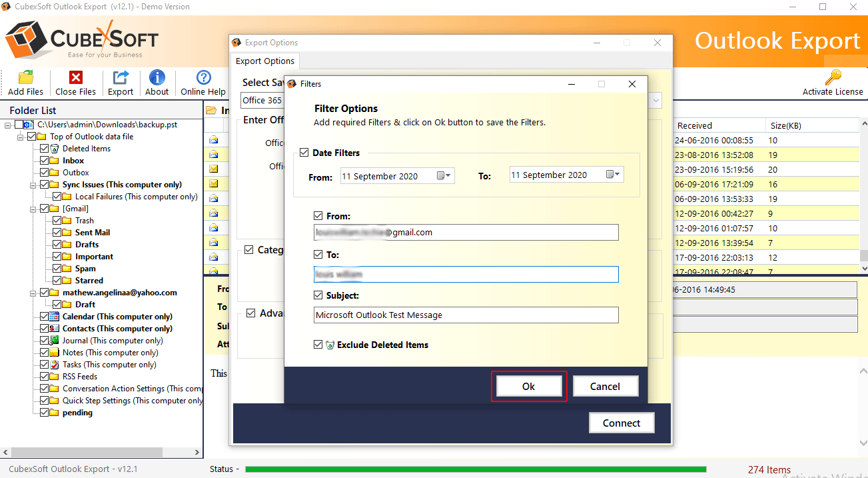Select the Journal folder icon
Viewport: 868px width, 478px height.
pyautogui.click(x=55, y=341)
